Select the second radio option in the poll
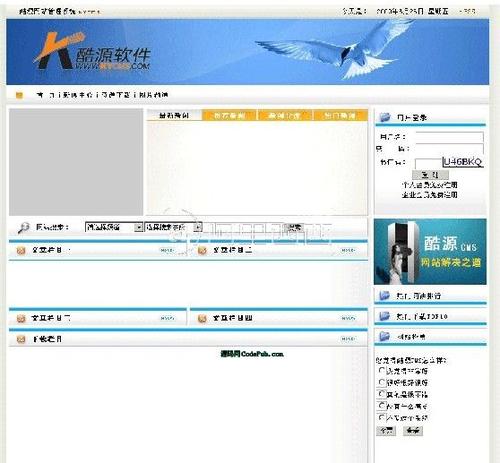The height and width of the screenshot is (463, 500). [382, 382]
